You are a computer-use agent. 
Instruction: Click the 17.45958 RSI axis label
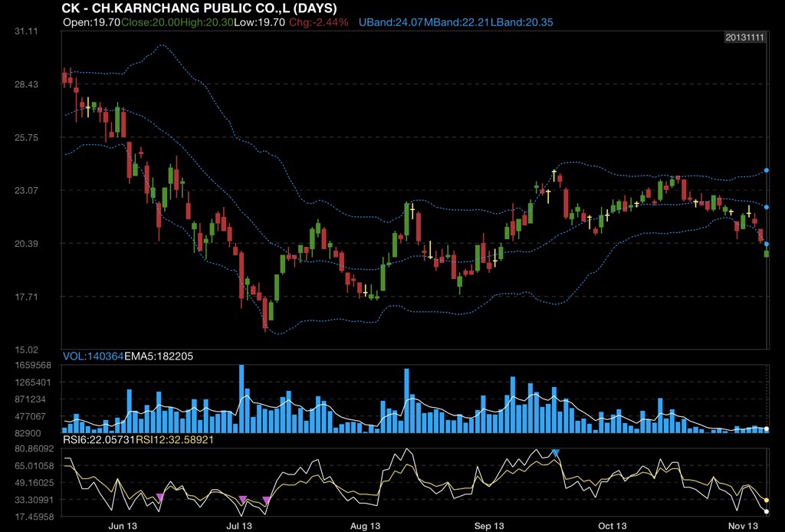coord(34,517)
